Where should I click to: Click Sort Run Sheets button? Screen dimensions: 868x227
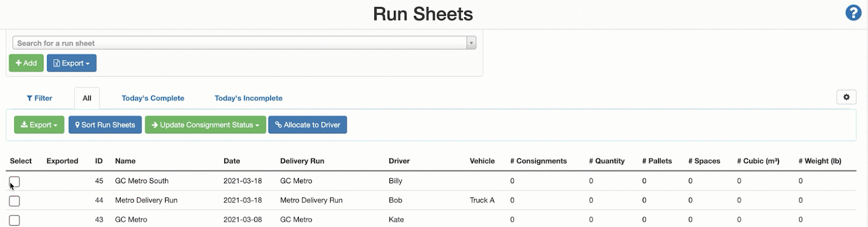pyautogui.click(x=105, y=125)
